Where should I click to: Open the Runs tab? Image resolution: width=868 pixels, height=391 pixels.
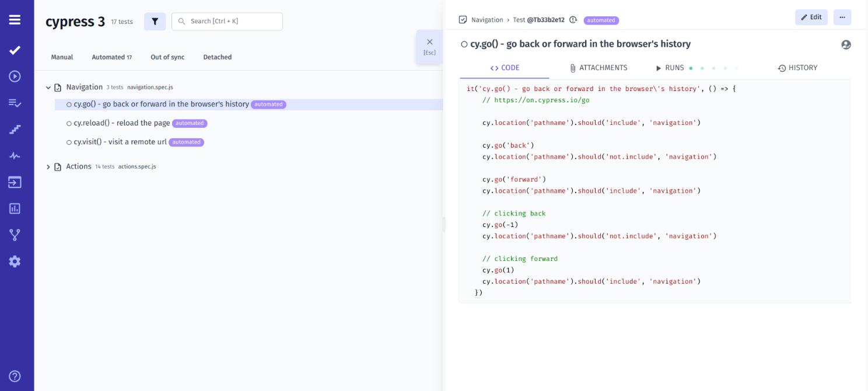[x=671, y=68]
